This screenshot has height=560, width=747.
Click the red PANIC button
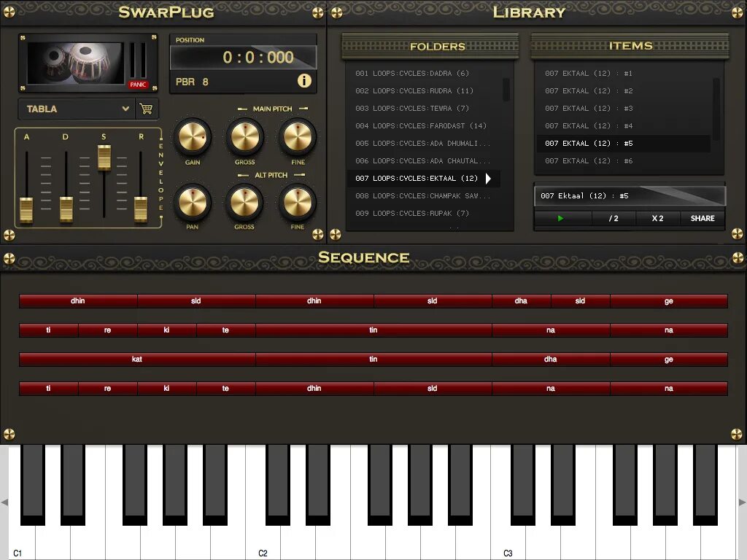pyautogui.click(x=138, y=85)
